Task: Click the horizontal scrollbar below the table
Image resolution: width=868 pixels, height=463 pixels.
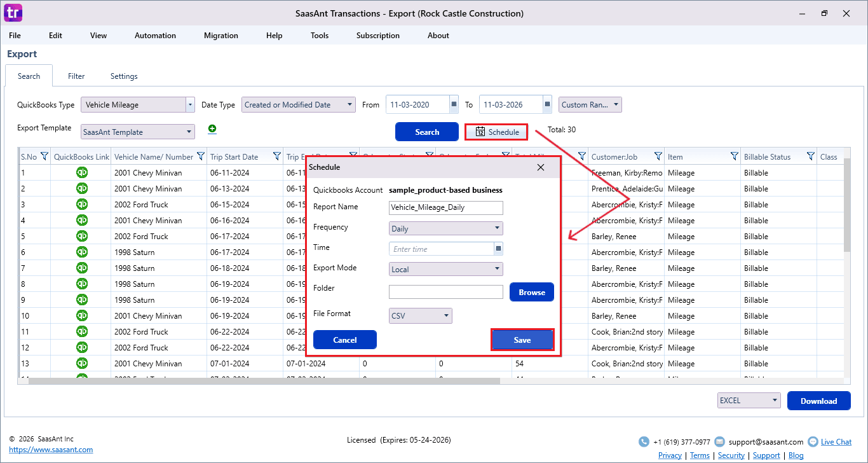Action: tap(264, 381)
